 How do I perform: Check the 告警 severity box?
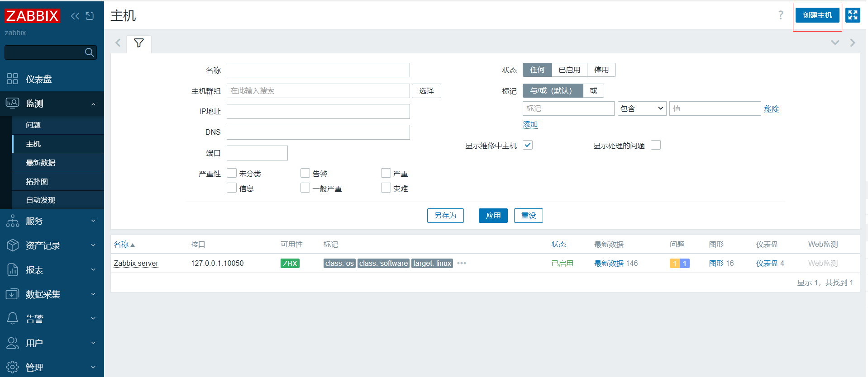point(305,173)
